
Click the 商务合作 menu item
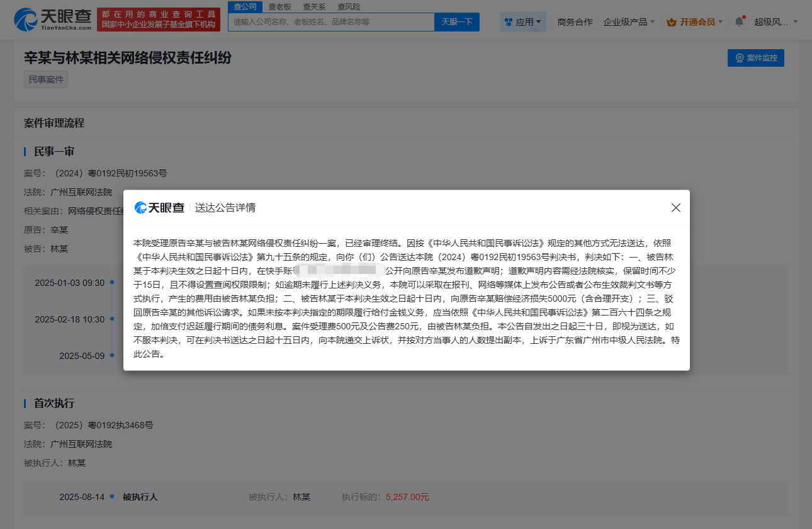(x=574, y=21)
